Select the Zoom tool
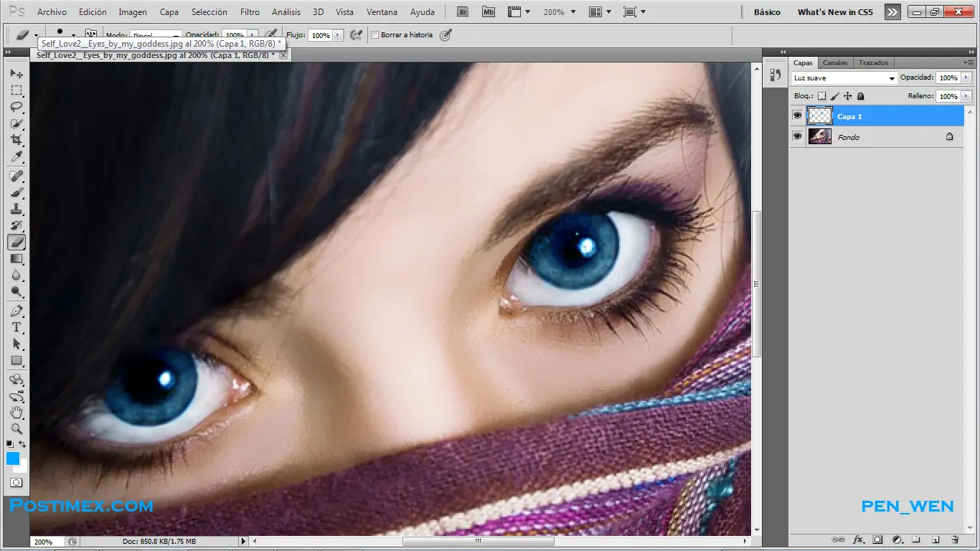The width and height of the screenshot is (980, 551). (17, 430)
